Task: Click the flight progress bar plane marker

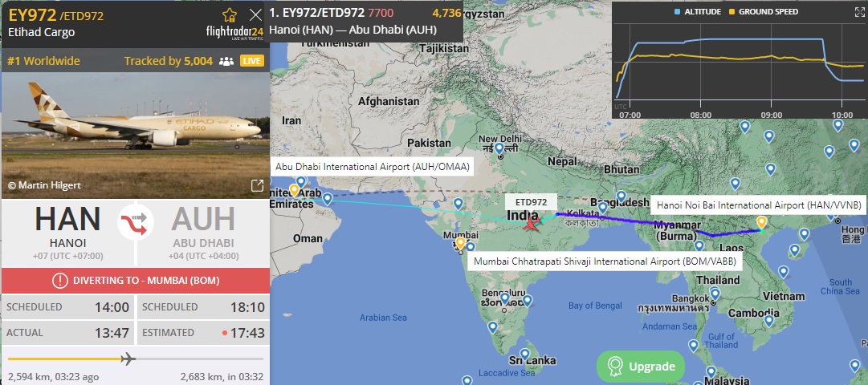Action: pos(128,359)
